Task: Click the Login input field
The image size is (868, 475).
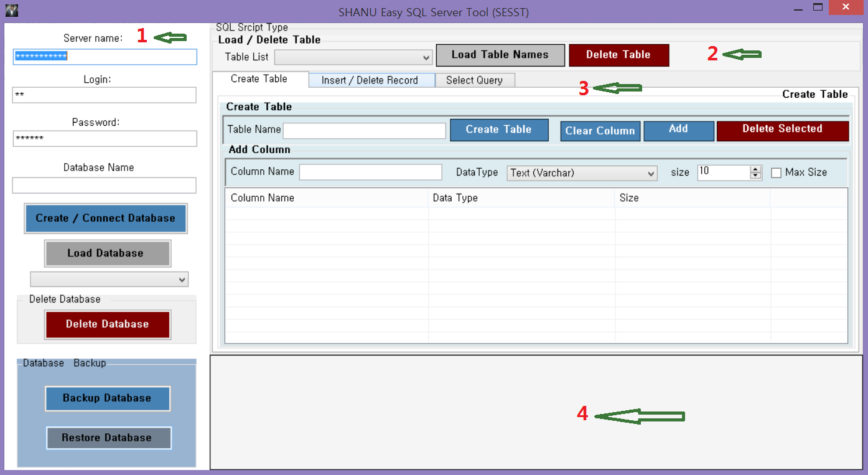Action: [x=105, y=95]
